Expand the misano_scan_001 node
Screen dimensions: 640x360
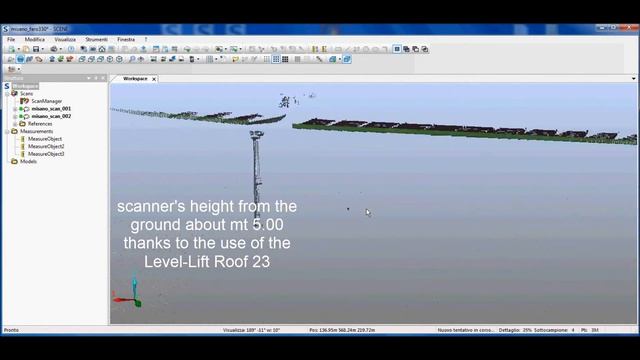pos(15,109)
